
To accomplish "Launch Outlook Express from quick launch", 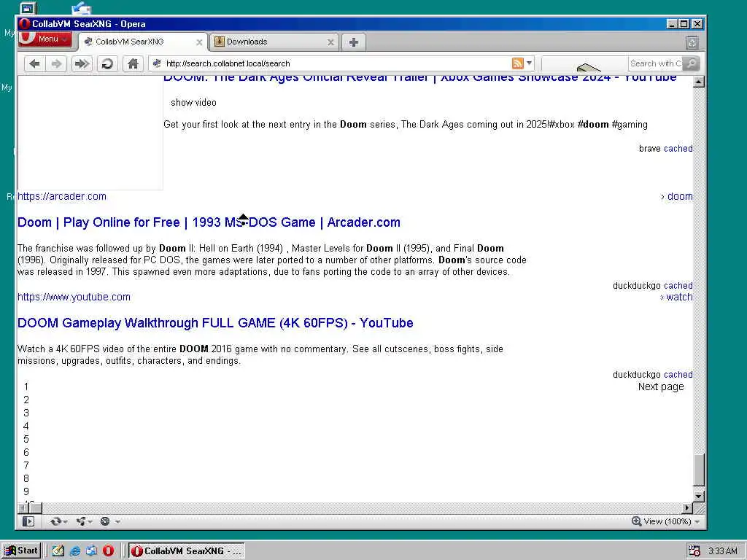I will pyautogui.click(x=91, y=551).
